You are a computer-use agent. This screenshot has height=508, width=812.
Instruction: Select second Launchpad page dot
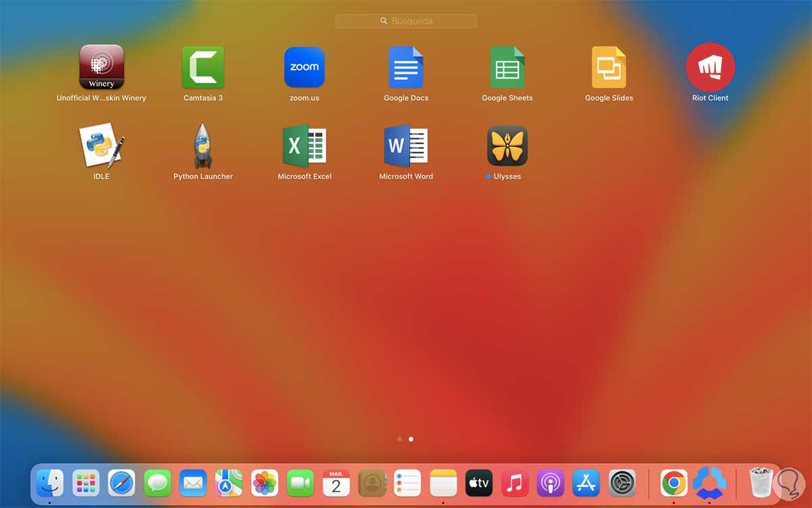point(411,439)
